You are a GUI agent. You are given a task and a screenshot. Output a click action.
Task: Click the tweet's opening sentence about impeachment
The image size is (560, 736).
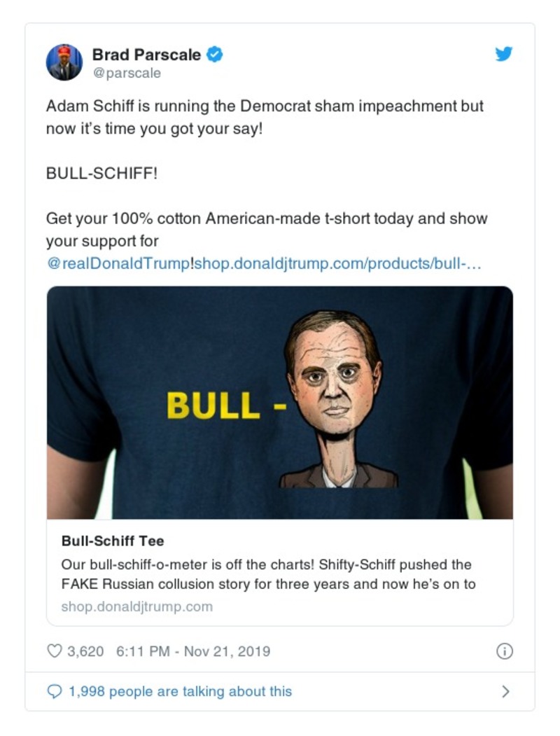click(265, 106)
